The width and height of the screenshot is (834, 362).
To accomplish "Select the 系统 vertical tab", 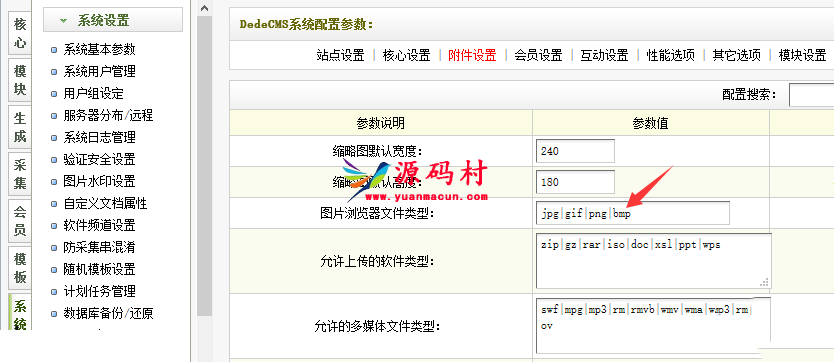I will coord(20,313).
